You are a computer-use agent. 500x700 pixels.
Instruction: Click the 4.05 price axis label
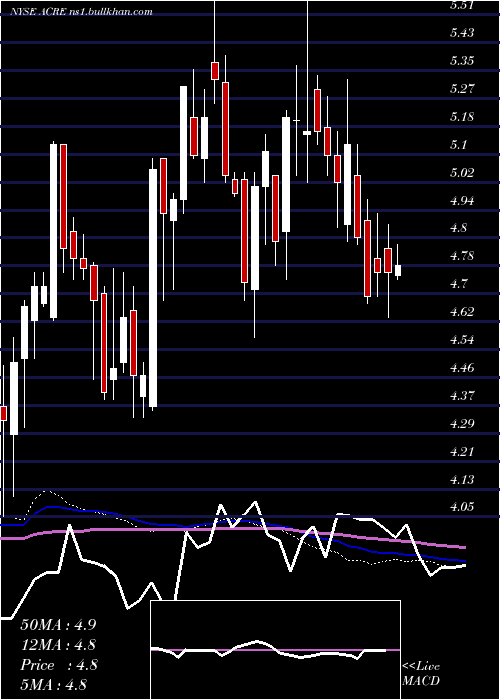click(462, 507)
